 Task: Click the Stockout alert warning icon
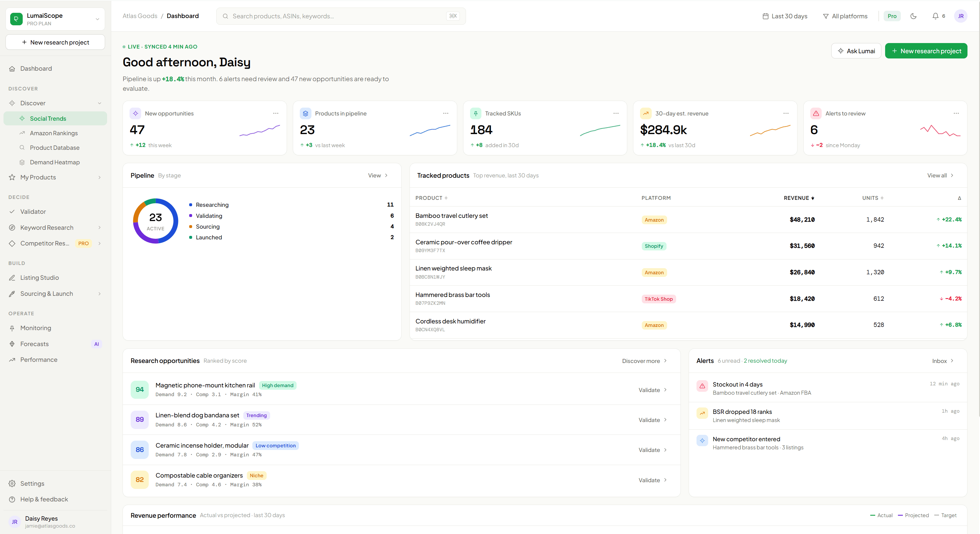702,386
